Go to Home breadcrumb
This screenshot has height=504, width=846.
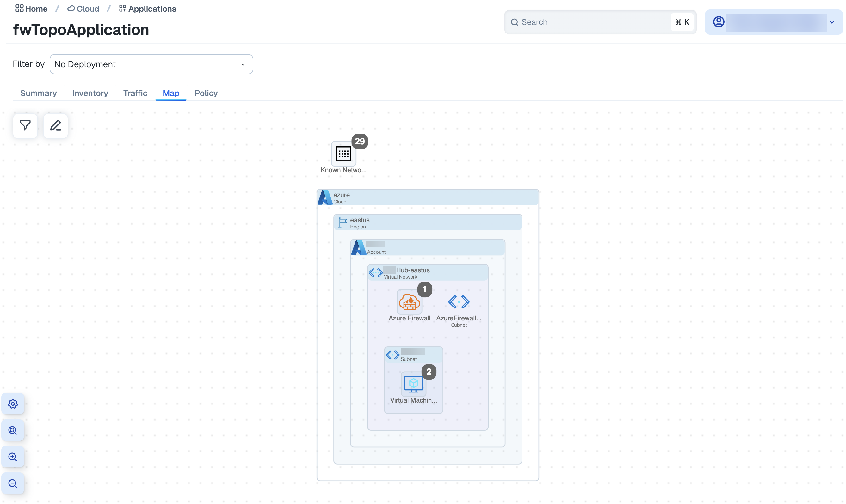click(31, 9)
